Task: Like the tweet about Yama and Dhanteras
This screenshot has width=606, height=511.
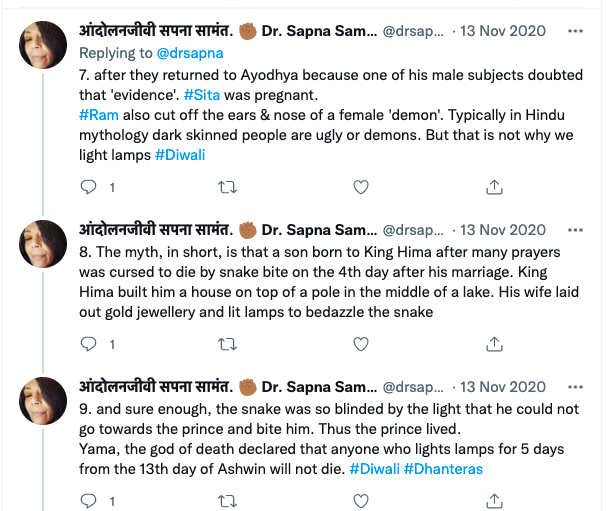Action: pyautogui.click(x=361, y=501)
